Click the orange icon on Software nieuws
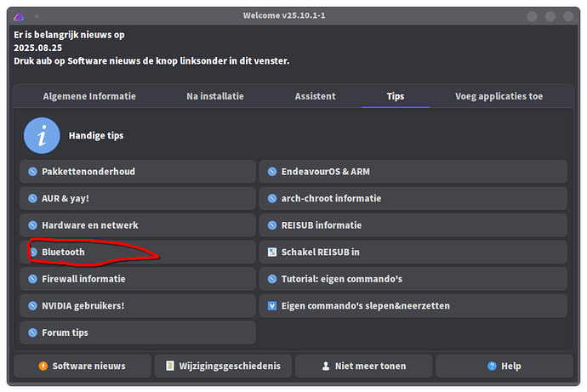 (43, 366)
